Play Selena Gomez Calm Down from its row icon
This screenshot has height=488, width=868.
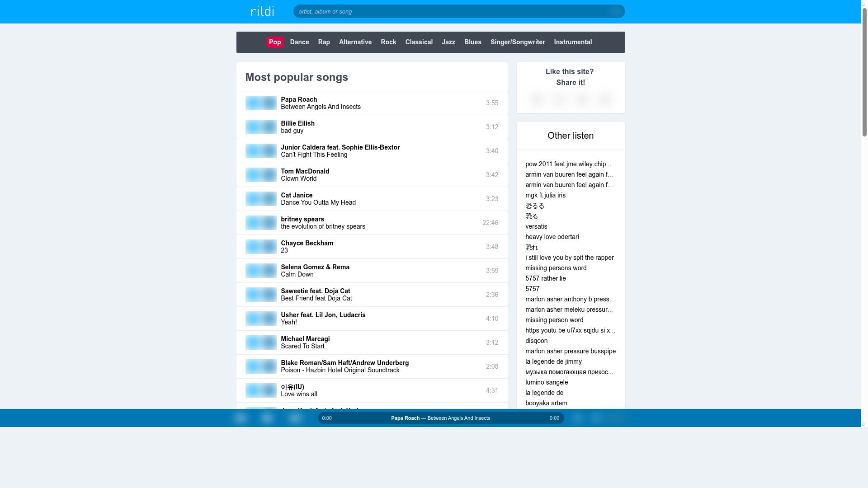[x=253, y=271]
